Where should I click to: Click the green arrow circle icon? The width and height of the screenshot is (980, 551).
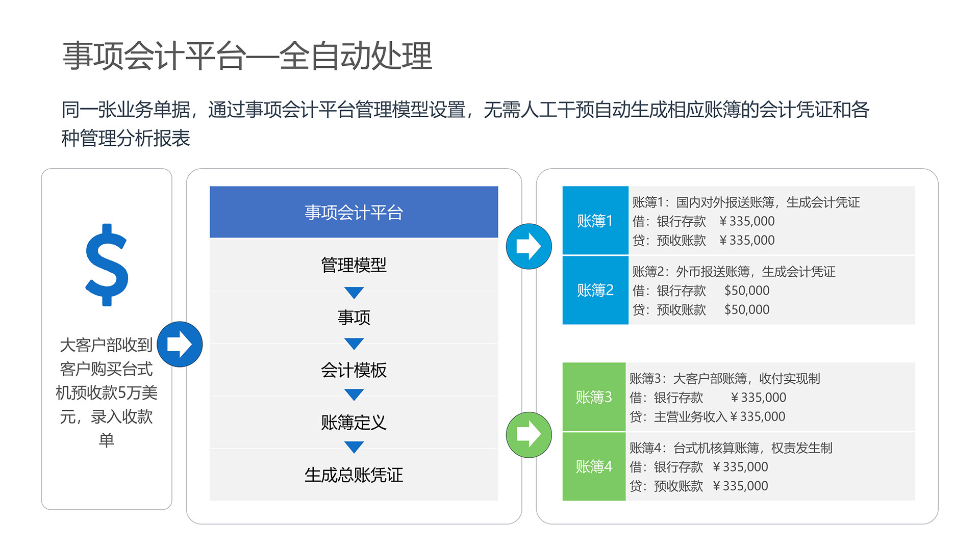click(529, 434)
